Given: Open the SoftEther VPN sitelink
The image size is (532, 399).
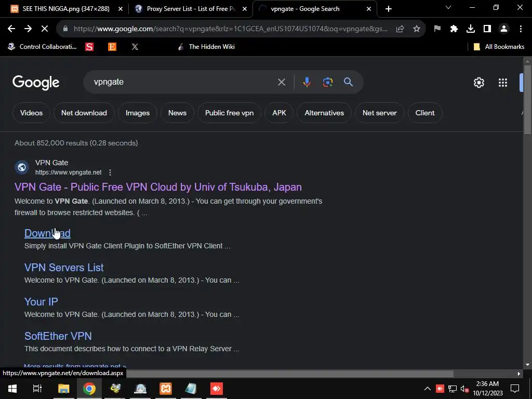Looking at the screenshot, I should click(58, 336).
